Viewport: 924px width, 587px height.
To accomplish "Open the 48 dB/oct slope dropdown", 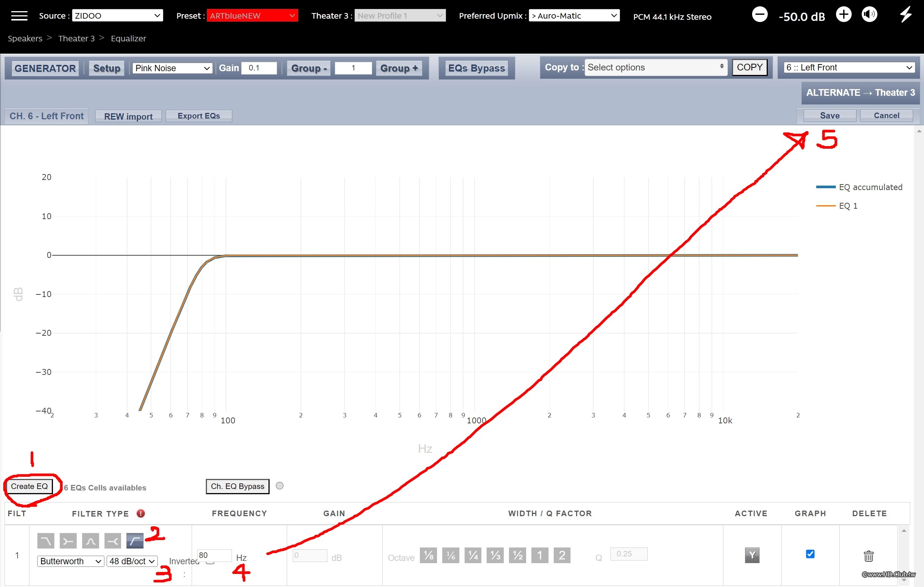I will (132, 561).
